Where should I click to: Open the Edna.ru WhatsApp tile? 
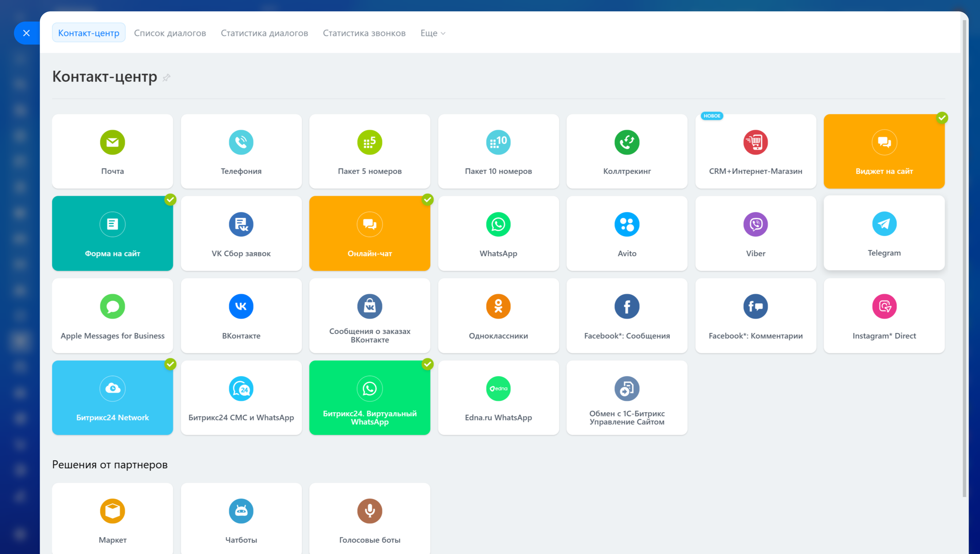coord(498,398)
